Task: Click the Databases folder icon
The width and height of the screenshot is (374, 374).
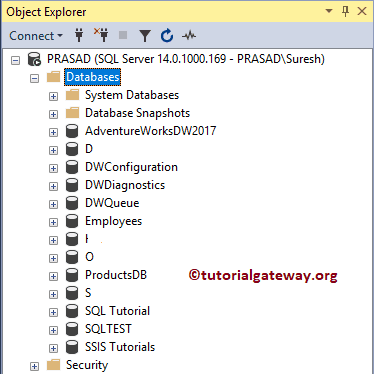Action: (53, 77)
